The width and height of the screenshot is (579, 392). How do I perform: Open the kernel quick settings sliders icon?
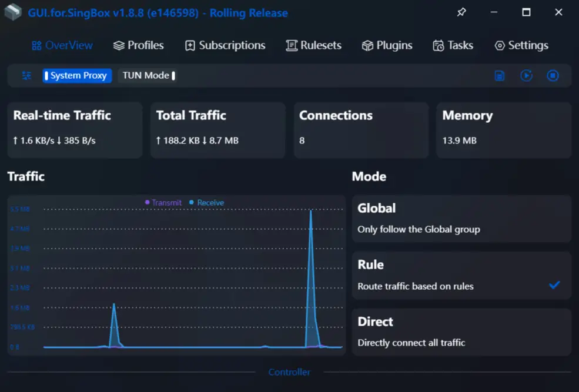pyautogui.click(x=26, y=76)
